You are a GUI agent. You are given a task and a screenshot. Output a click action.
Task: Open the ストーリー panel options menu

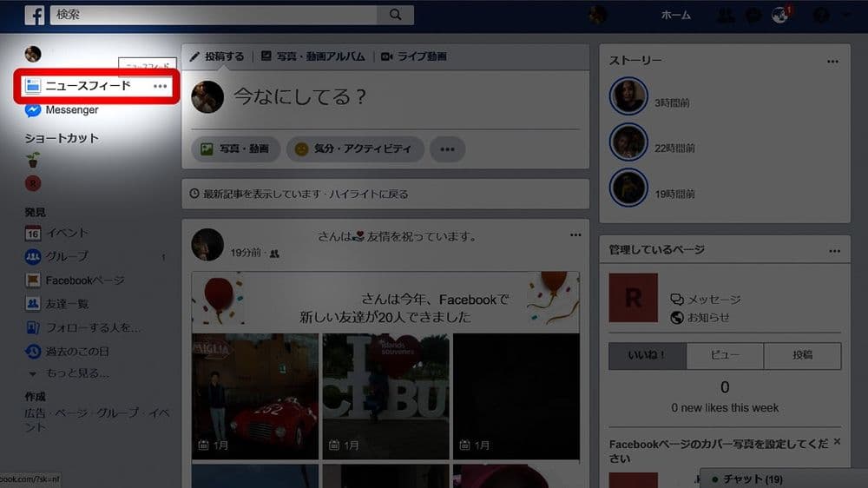click(833, 61)
